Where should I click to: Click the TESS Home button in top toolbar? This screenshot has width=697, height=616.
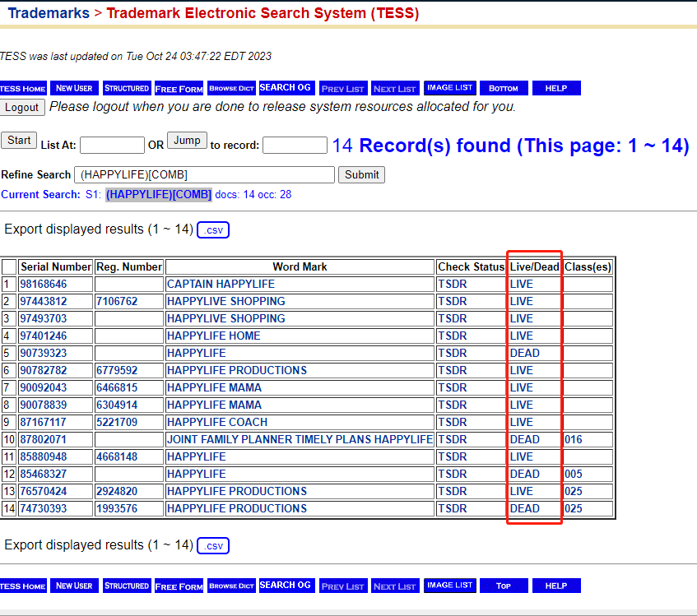[22, 88]
